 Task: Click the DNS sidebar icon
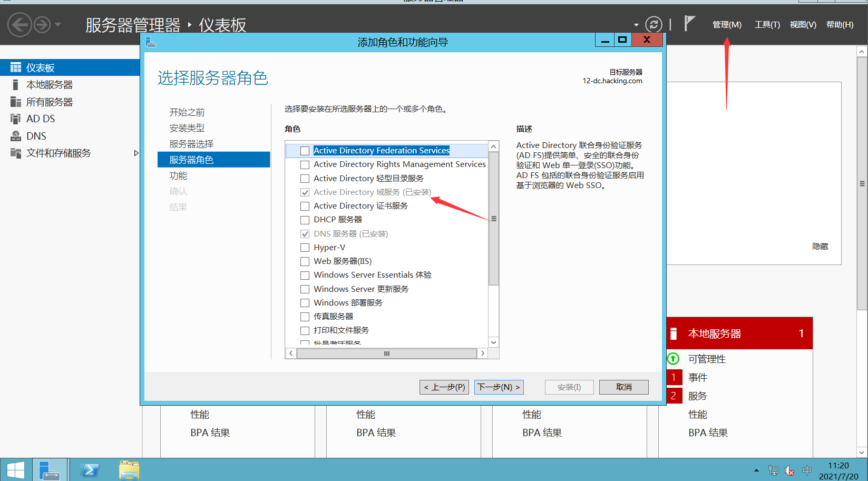[x=16, y=136]
